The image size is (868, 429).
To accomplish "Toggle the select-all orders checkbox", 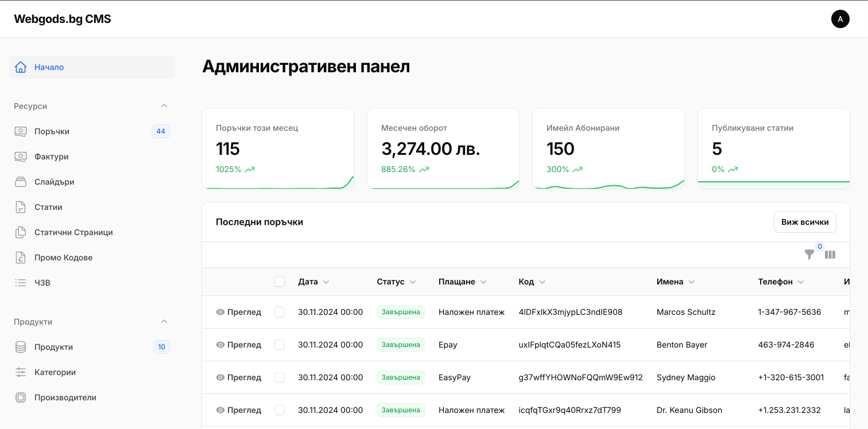I will point(280,282).
